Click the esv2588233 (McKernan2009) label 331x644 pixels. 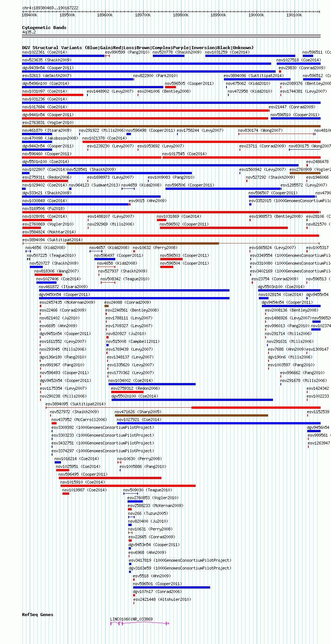point(155,506)
